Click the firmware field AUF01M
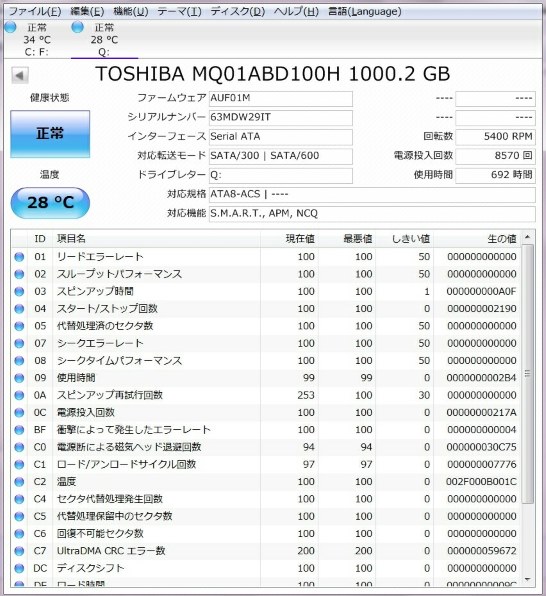This screenshot has height=596, width=546. pyautogui.click(x=281, y=98)
